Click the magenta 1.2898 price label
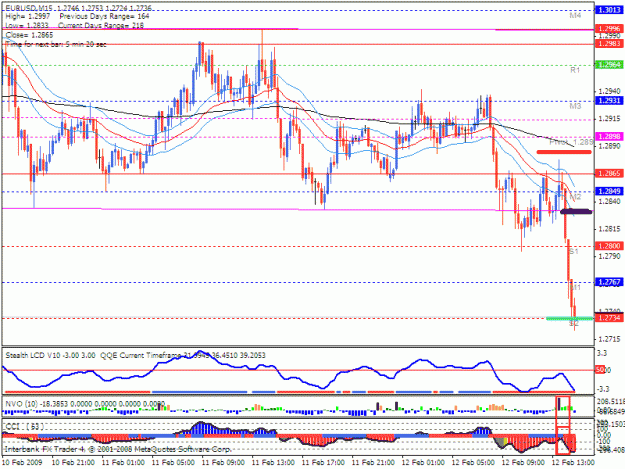The height and width of the screenshot is (469, 625). 609,137
